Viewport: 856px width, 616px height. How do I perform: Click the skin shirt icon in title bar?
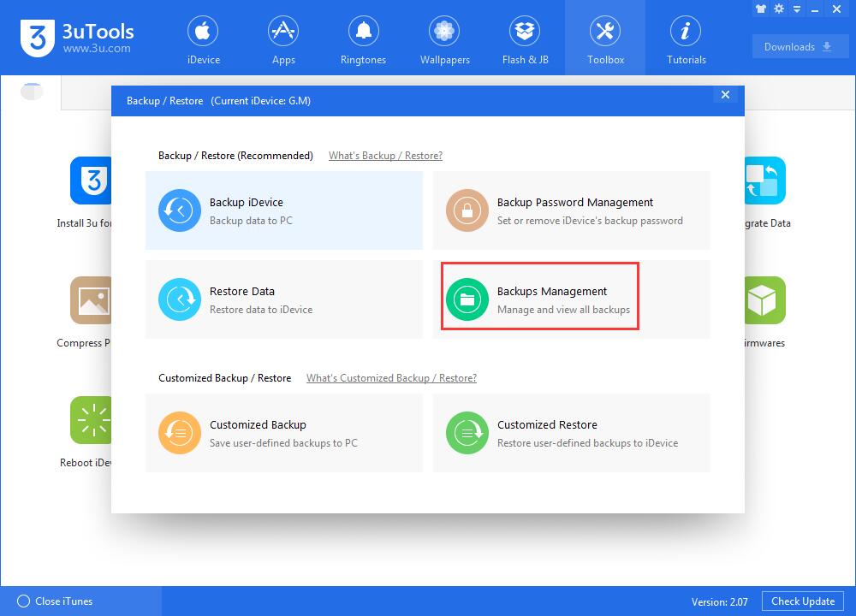pyautogui.click(x=760, y=9)
